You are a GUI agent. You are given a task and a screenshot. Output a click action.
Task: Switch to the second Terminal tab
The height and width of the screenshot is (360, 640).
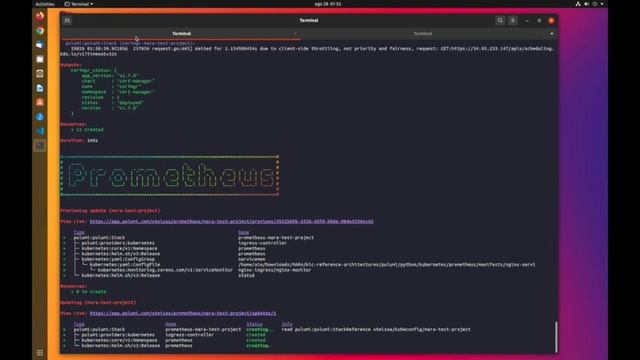pos(423,34)
